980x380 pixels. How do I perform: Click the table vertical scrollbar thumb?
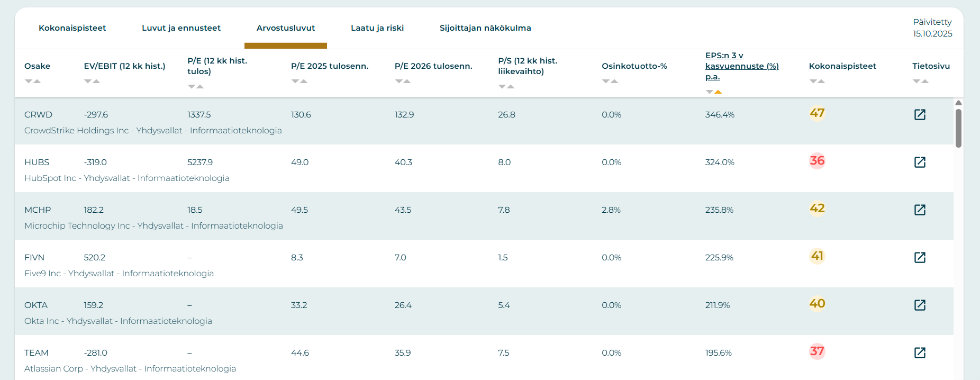click(958, 128)
